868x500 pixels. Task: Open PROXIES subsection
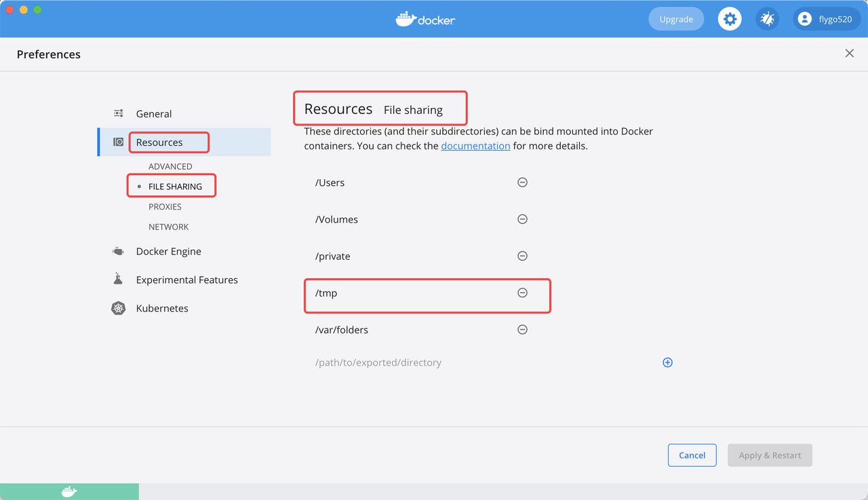coord(165,207)
